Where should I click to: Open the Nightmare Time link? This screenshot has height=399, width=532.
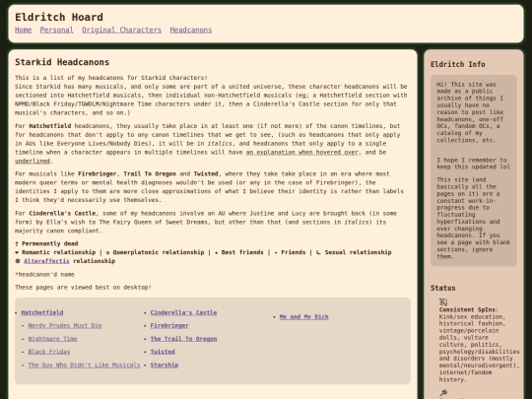tap(52, 339)
